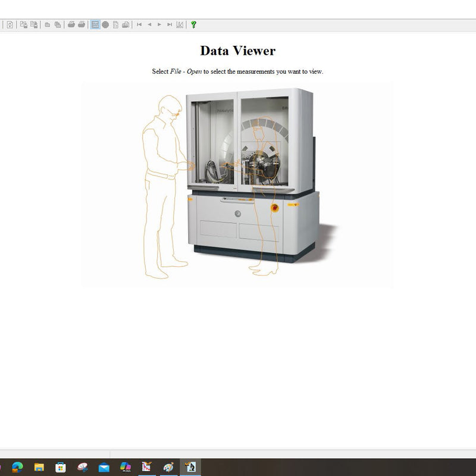
Task: Toggle the highlighted list view display
Action: coord(95,25)
